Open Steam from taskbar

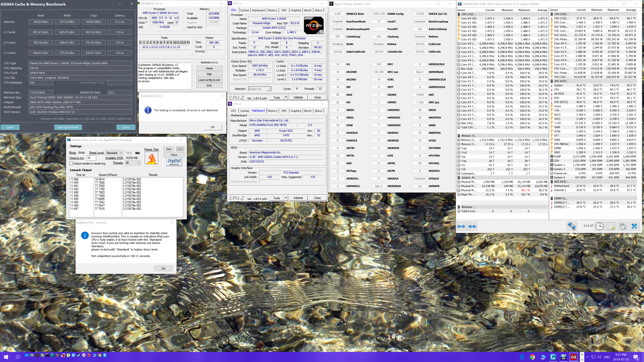pyautogui.click(x=78, y=355)
